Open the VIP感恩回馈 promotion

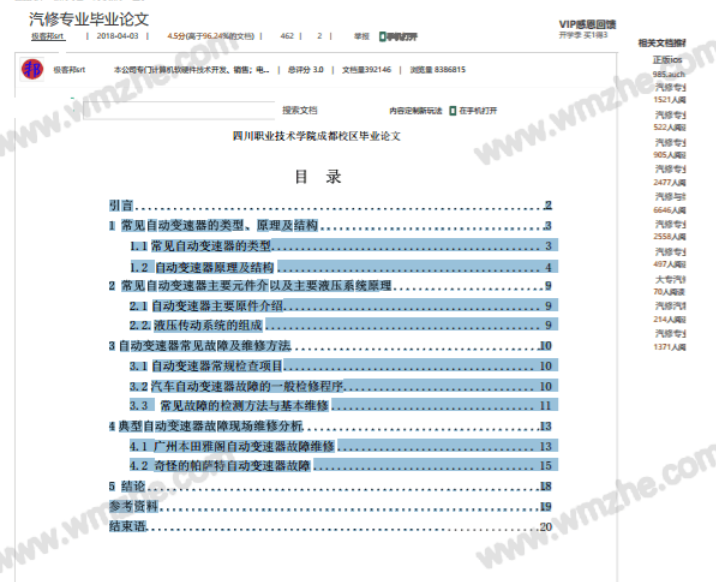[587, 24]
